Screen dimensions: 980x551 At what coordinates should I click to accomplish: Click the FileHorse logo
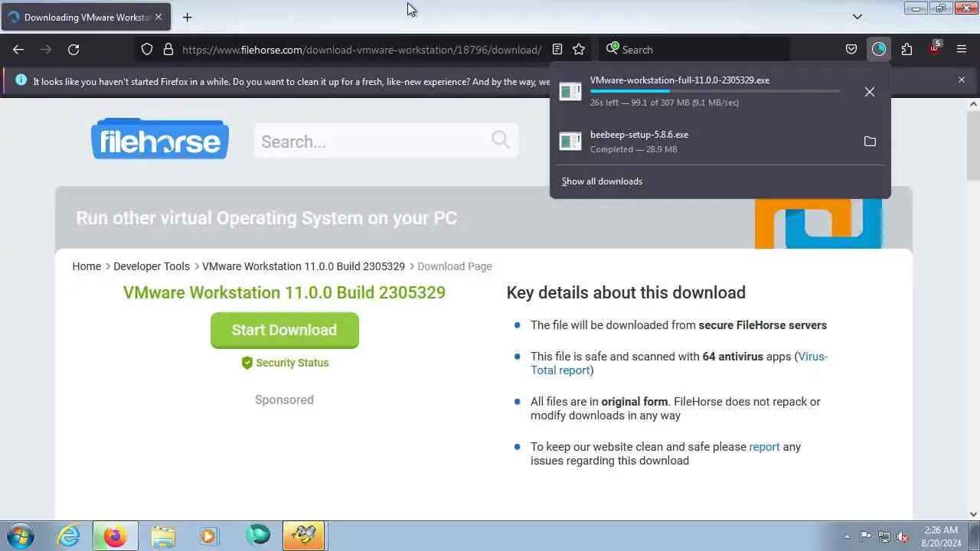point(160,139)
